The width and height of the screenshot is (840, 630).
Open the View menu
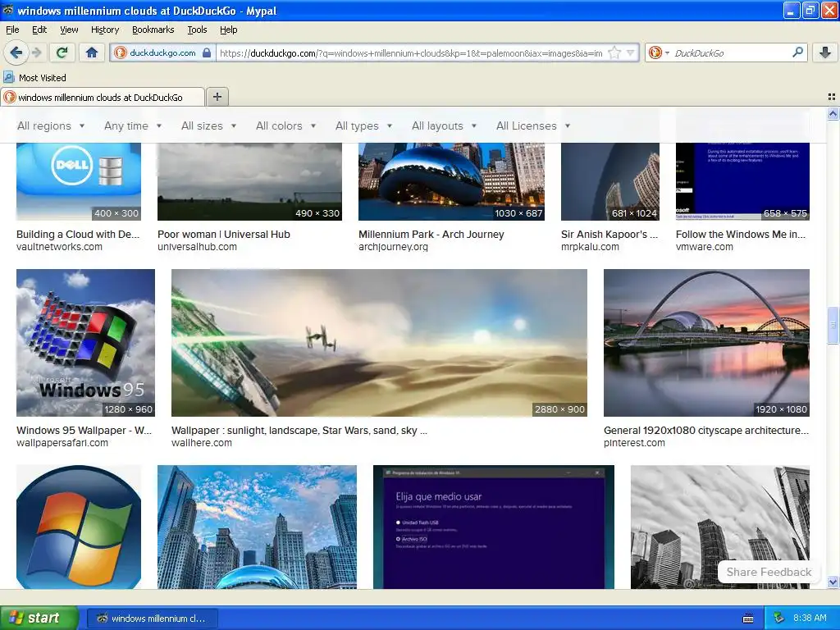click(69, 30)
